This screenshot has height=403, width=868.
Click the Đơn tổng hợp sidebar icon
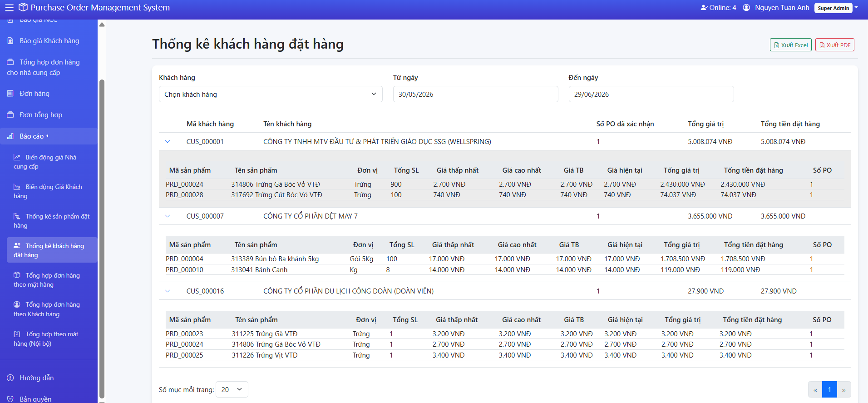coord(10,115)
